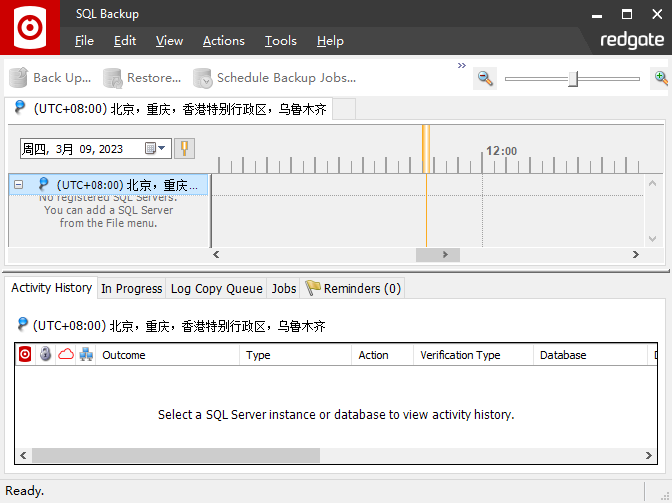The image size is (672, 503).
Task: Click timeline horizontal scrollbar right arrow
Action: point(636,254)
